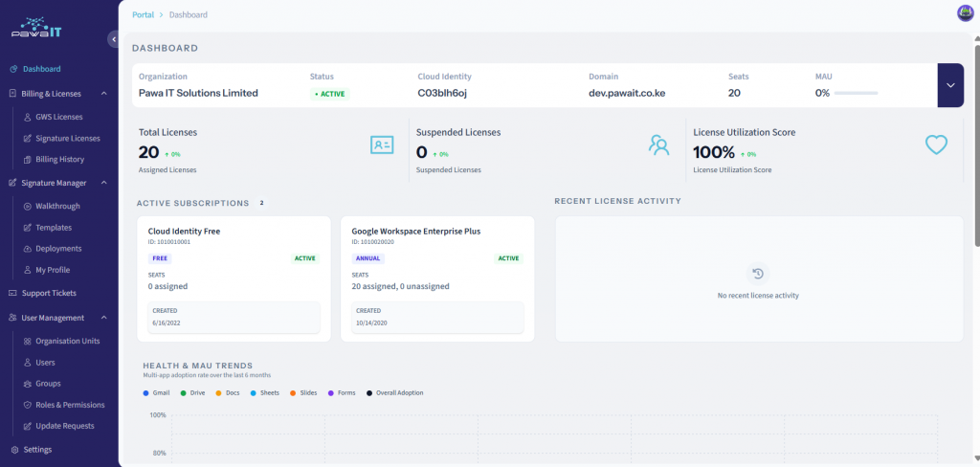This screenshot has height=467, width=980.
Task: Click the created date 6/16/2022
Action: 166,323
